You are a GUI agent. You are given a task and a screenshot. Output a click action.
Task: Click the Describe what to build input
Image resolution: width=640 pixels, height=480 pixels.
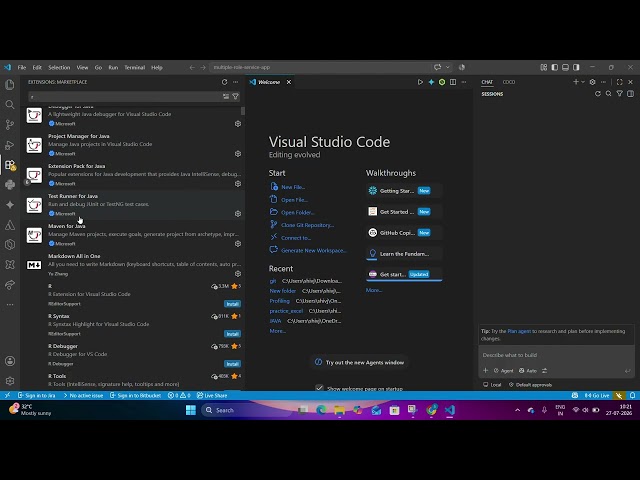pos(557,355)
